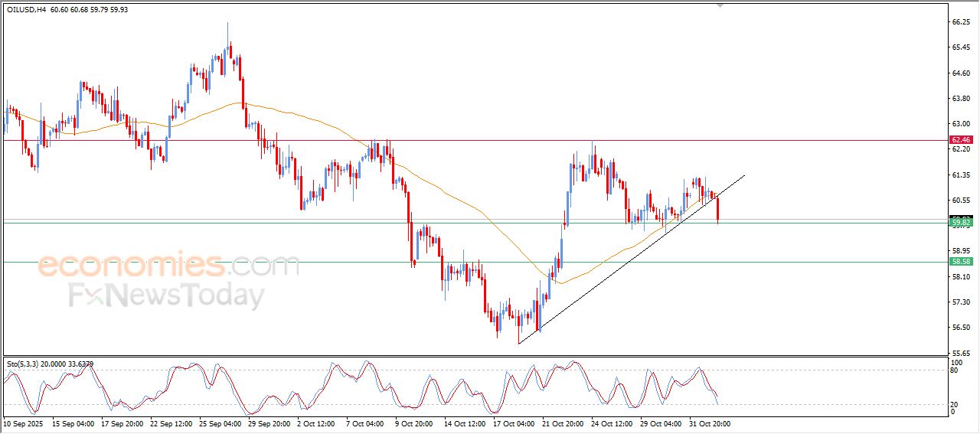980x434 pixels.
Task: Click the 7 Oct 04:00 time label
Action: (x=365, y=423)
